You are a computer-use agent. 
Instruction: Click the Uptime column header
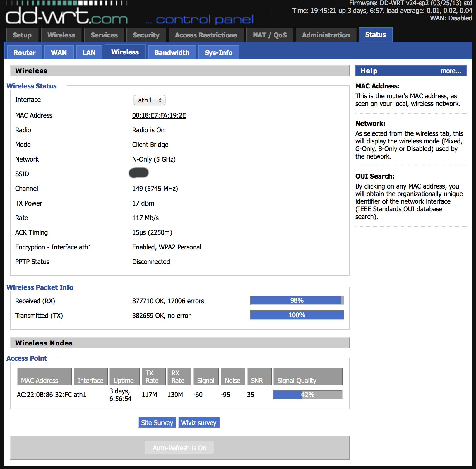coord(125,376)
